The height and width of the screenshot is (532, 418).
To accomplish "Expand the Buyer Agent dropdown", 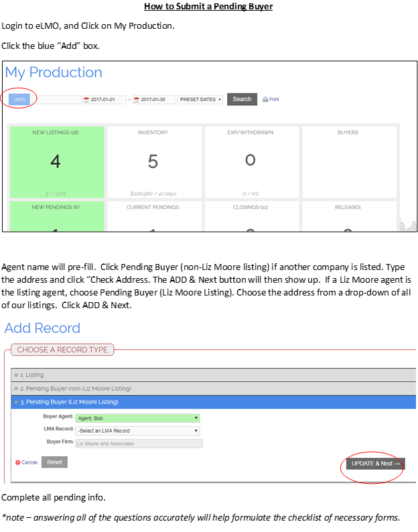I will [137, 418].
